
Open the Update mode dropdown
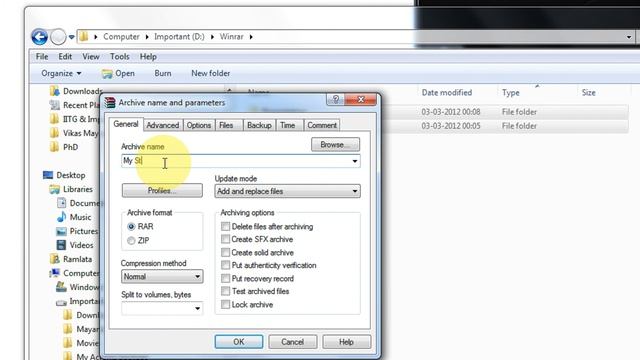point(287,191)
